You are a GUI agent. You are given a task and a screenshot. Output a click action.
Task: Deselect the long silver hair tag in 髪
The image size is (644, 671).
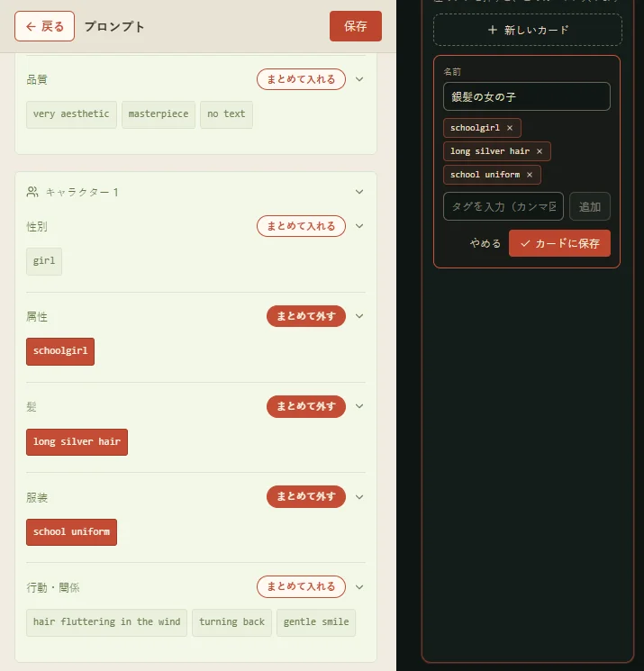pos(77,442)
